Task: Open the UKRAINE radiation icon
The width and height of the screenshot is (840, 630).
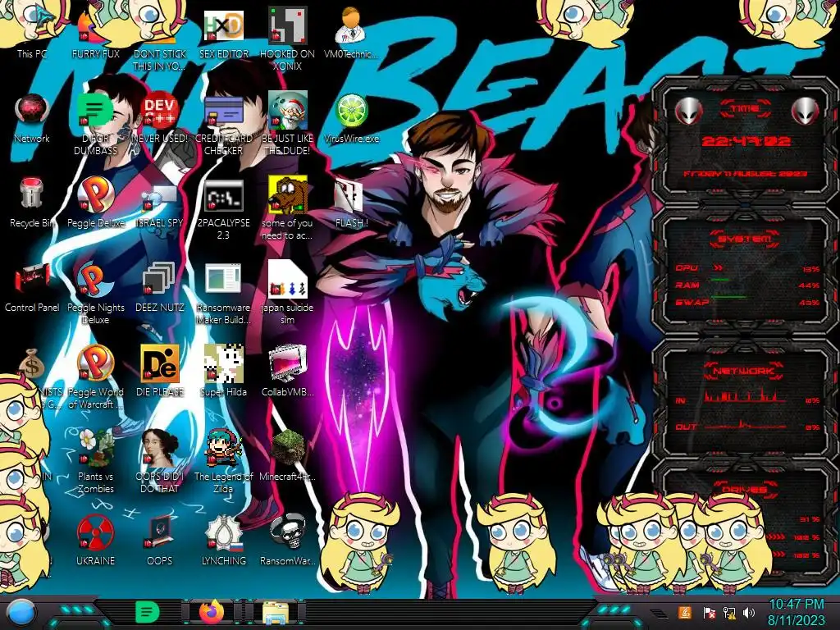Action: click(95, 540)
